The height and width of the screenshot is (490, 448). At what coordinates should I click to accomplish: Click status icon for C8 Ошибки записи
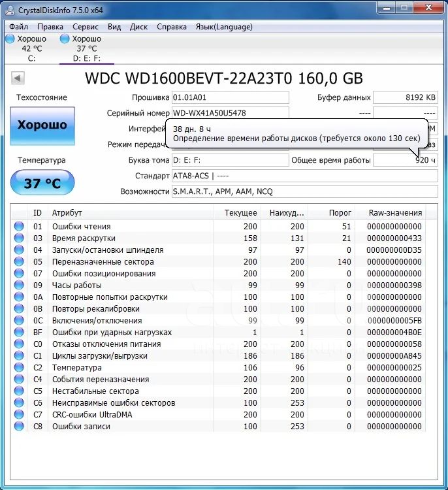click(x=19, y=426)
